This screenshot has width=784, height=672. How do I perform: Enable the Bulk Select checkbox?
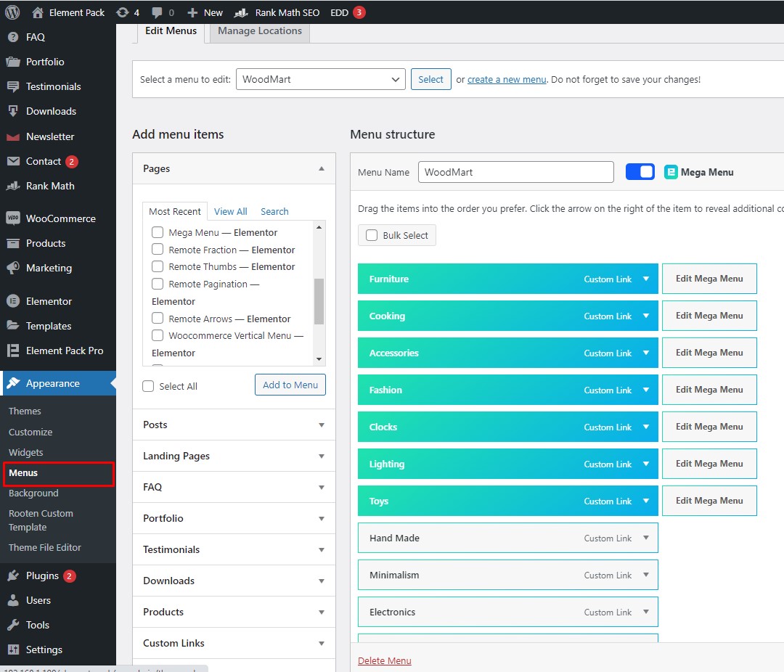[x=372, y=235]
